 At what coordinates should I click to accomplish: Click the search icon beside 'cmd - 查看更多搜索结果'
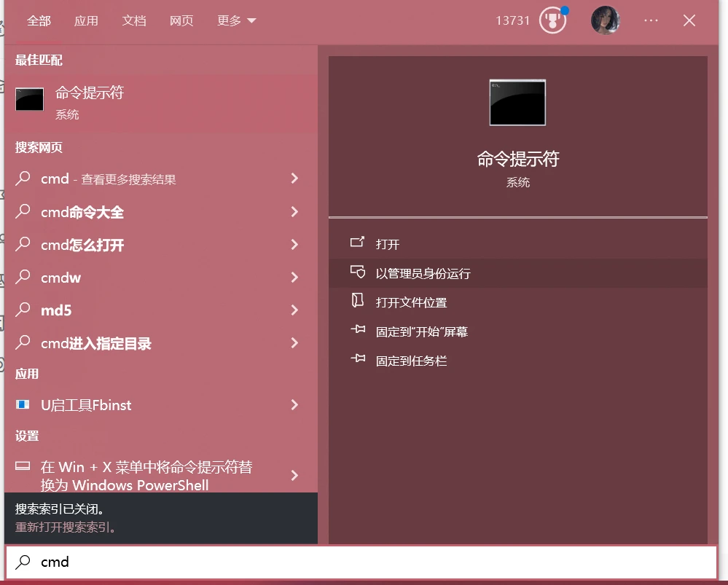click(23, 178)
